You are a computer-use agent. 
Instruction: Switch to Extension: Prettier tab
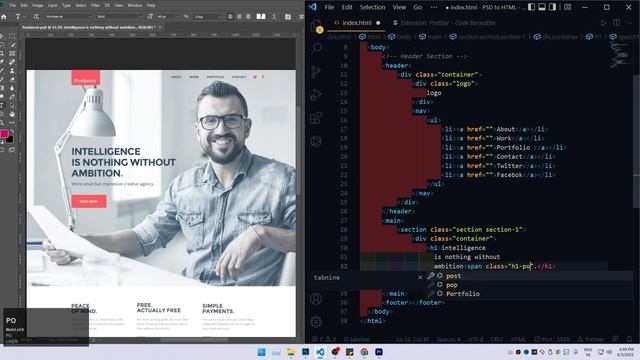(x=444, y=23)
